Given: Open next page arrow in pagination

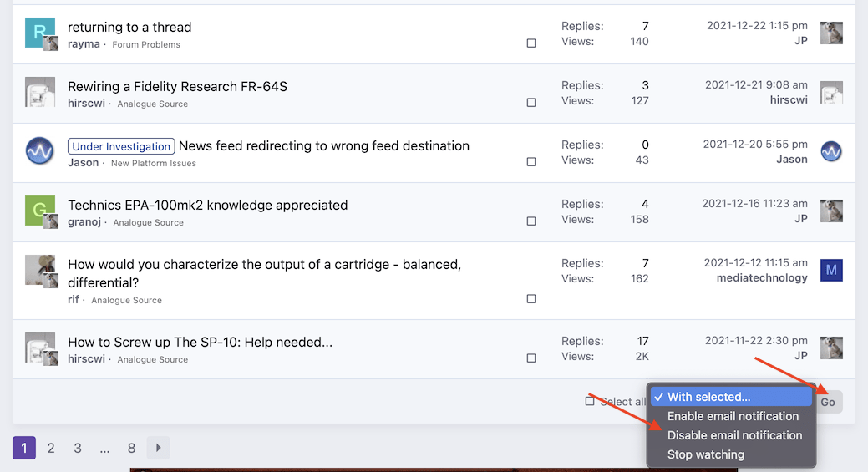Looking at the screenshot, I should [159, 448].
